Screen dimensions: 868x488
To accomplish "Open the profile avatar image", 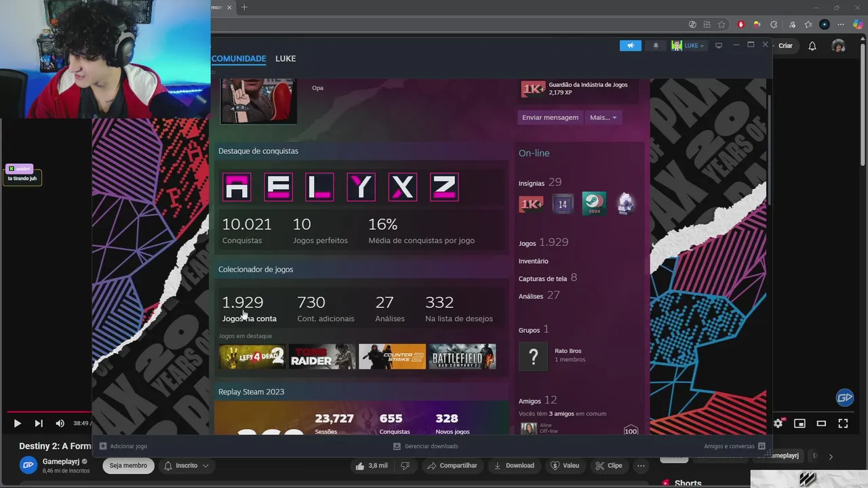I will coord(258,100).
